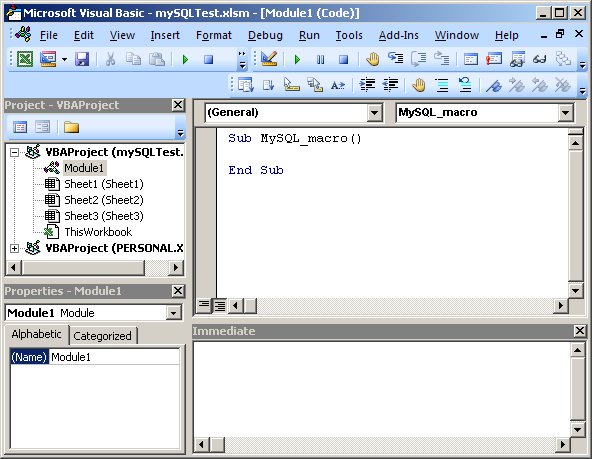
Task: Click Reset square beside the Break icon
Action: 343,59
